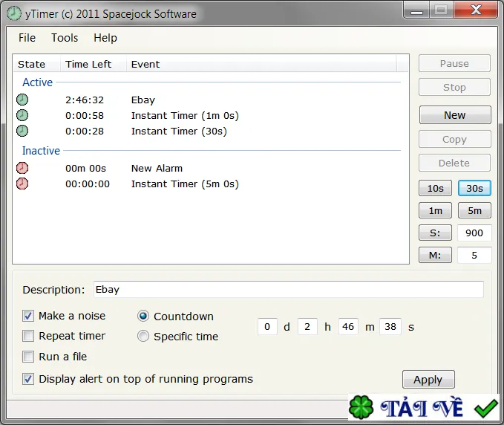The image size is (504, 425).
Task: Sort by the Time Left column header
Action: [94, 64]
